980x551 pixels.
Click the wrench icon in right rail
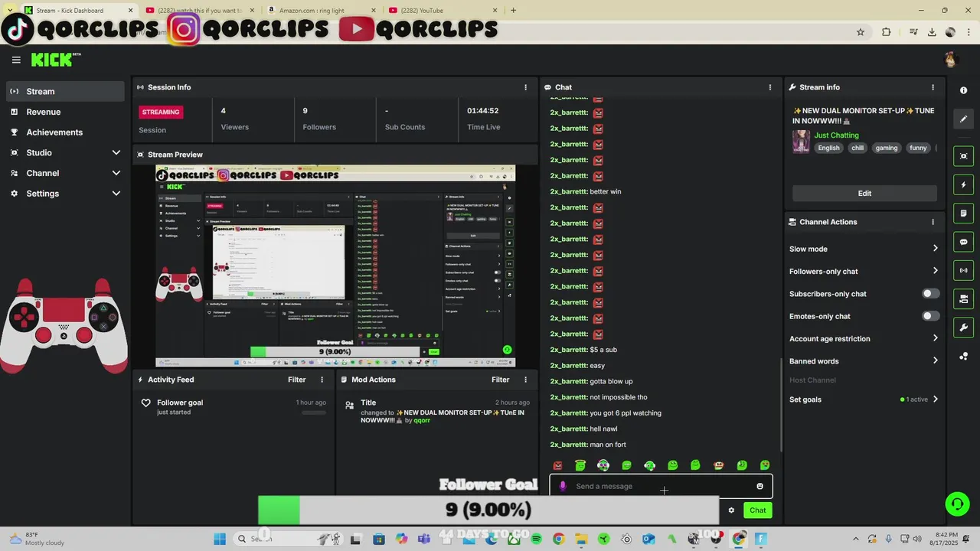click(963, 328)
